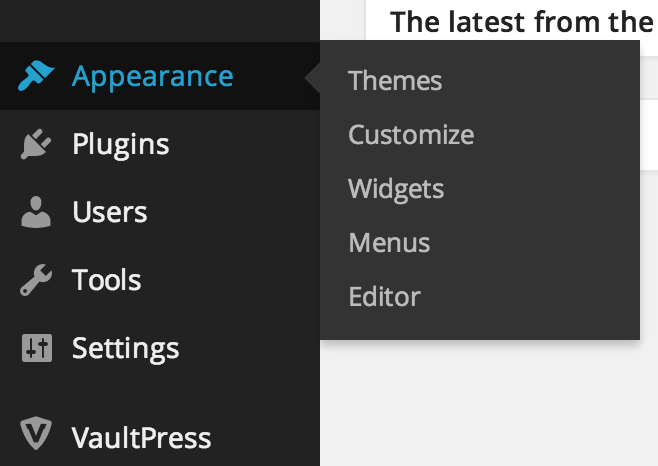Open the theme Editor submenu entry
This screenshot has width=658, height=466.
pyautogui.click(x=384, y=297)
